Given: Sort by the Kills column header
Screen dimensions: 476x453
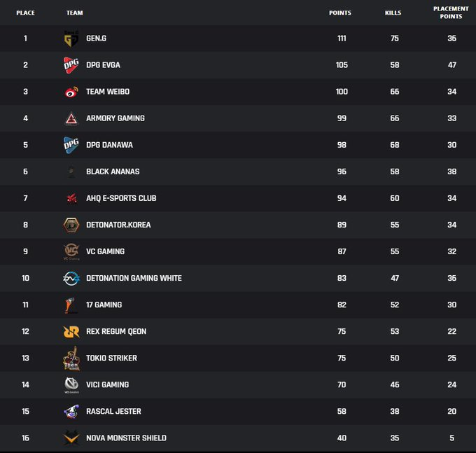Looking at the screenshot, I should click(x=393, y=13).
